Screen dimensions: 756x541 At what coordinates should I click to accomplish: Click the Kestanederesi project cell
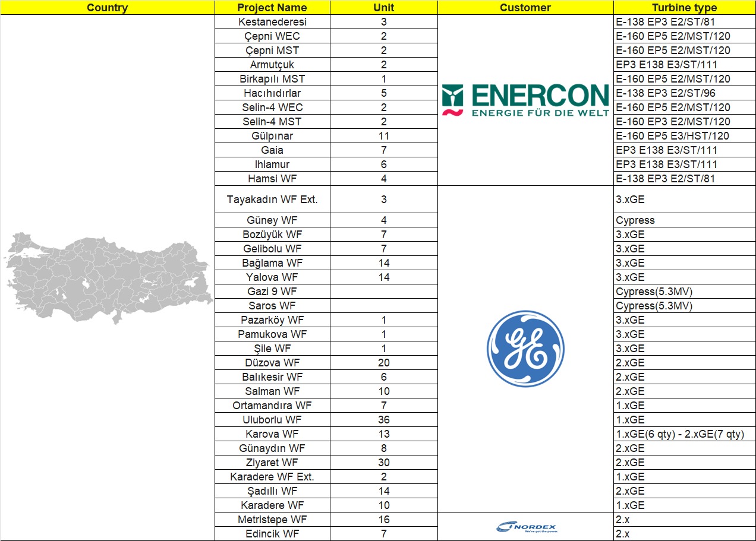coord(272,22)
